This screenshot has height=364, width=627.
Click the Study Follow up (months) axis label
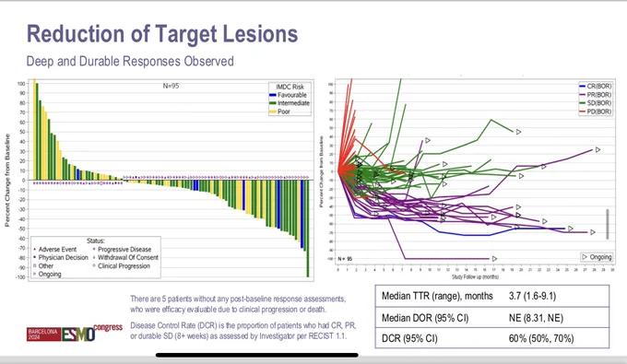point(475,276)
